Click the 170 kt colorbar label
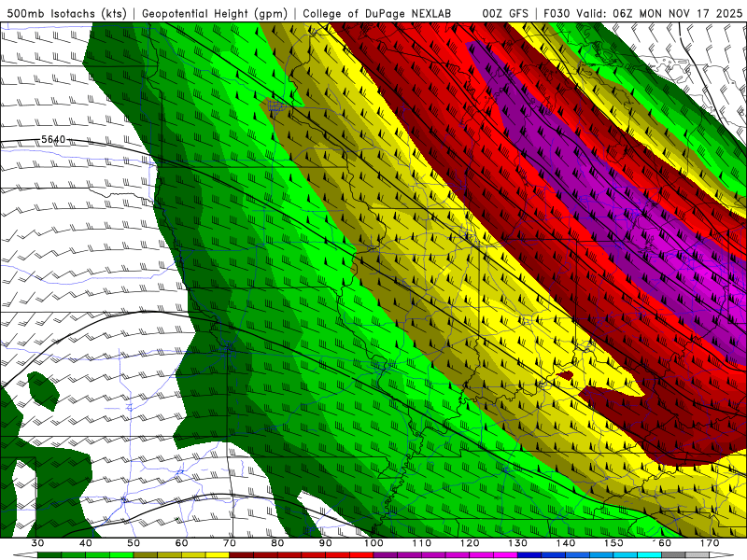The width and height of the screenshot is (747, 560). [x=710, y=543]
